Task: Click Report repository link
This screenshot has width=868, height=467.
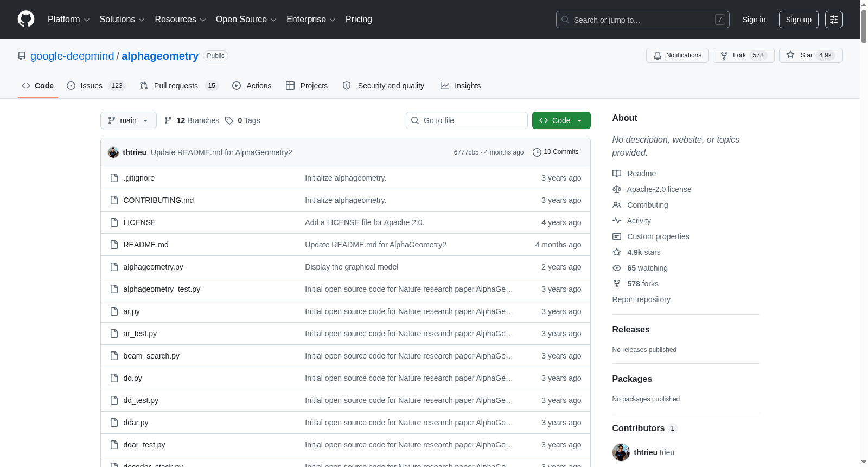Action: point(641,299)
